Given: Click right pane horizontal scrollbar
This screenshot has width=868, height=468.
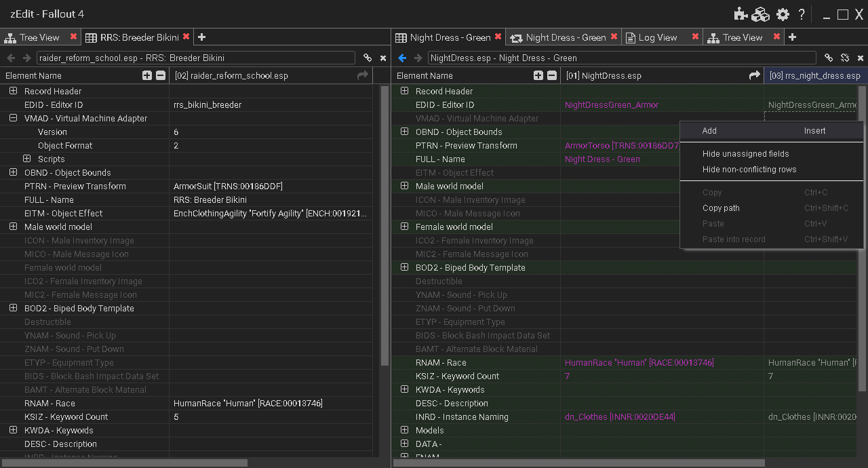Looking at the screenshot, I should [x=578, y=463].
